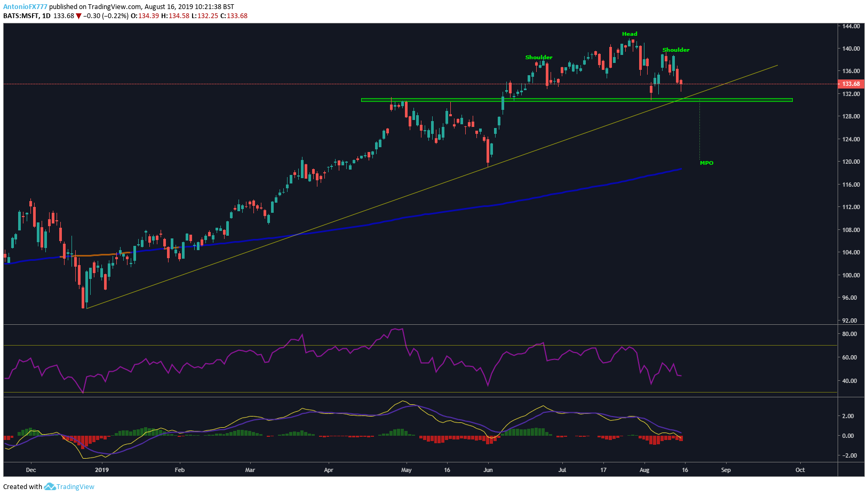Click the 'May' time axis label

click(x=407, y=470)
